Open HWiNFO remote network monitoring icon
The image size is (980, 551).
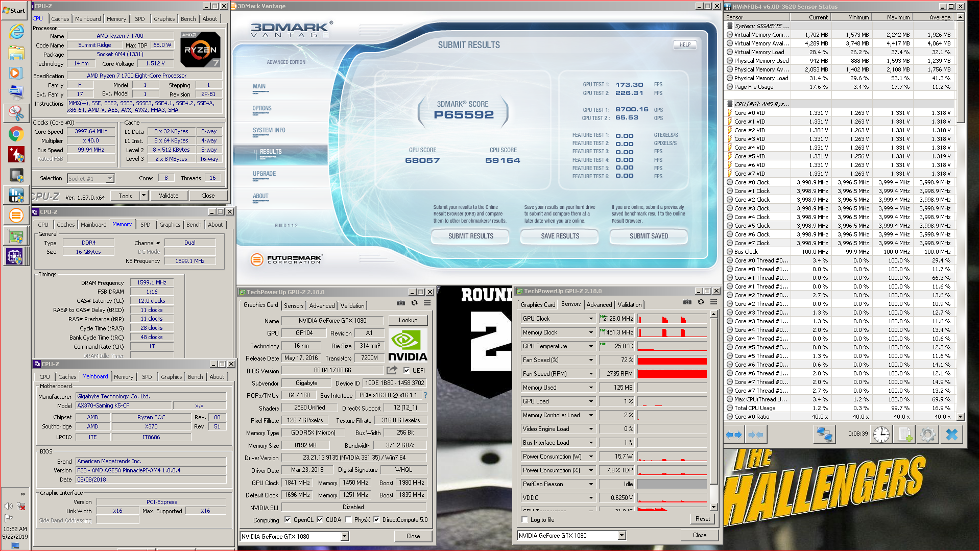click(824, 435)
